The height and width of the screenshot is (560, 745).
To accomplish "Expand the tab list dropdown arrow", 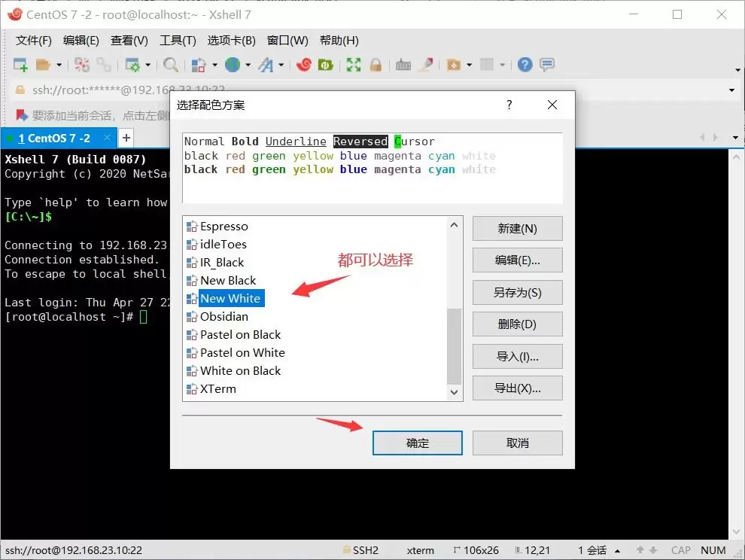I will pos(735,138).
